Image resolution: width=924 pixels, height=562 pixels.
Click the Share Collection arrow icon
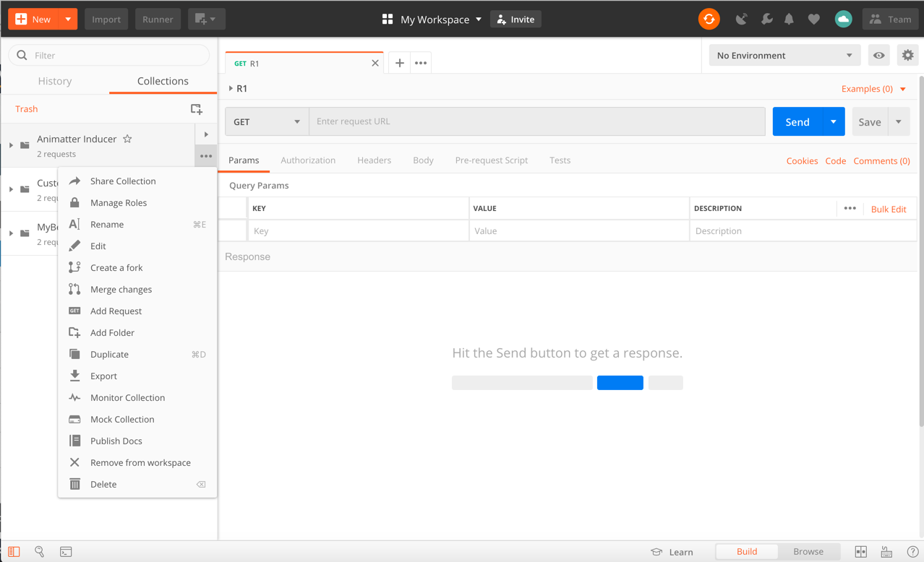[x=74, y=181]
